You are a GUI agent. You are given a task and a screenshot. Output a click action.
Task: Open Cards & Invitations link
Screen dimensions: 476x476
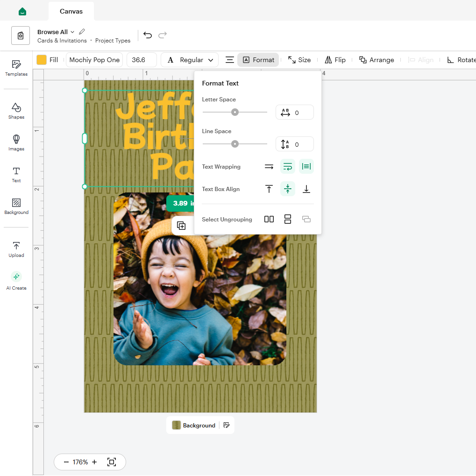point(62,41)
